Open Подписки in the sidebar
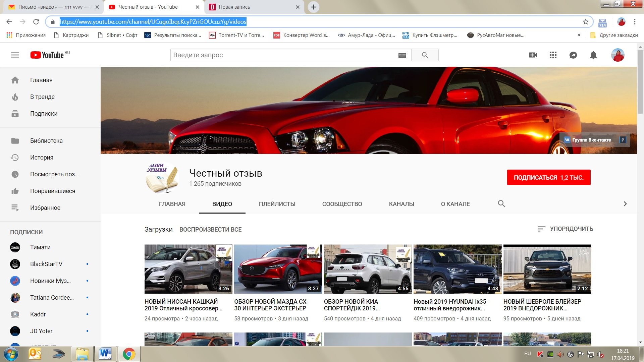644x362 pixels. point(50,114)
